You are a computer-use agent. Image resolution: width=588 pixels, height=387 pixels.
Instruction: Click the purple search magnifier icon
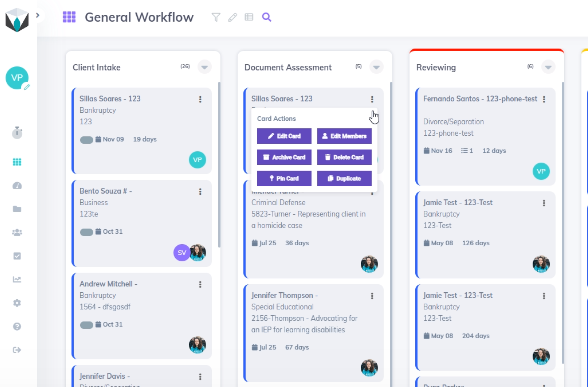point(267,17)
